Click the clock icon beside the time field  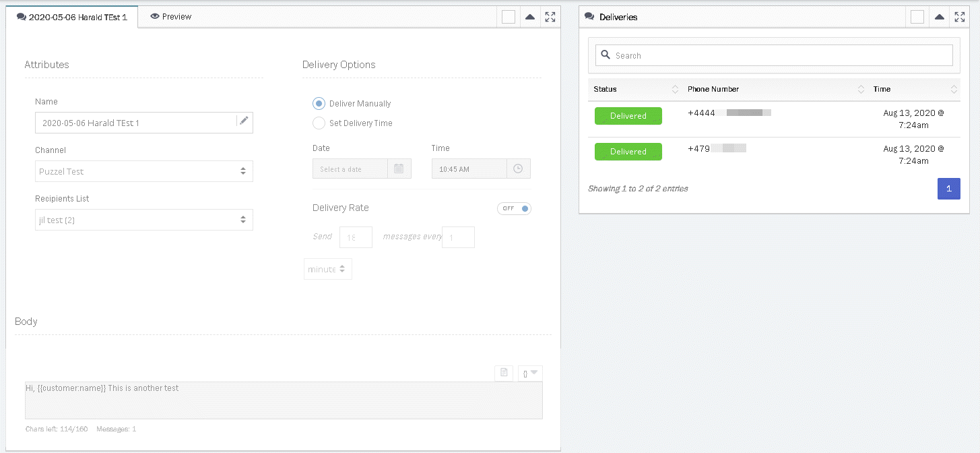[x=518, y=169]
